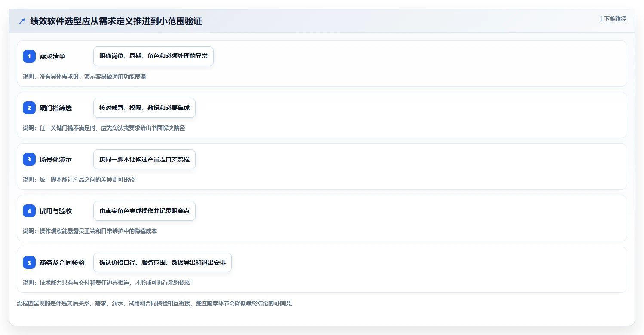
Task: Click the note 操作观察能暴露员工端
Action: coord(90,231)
